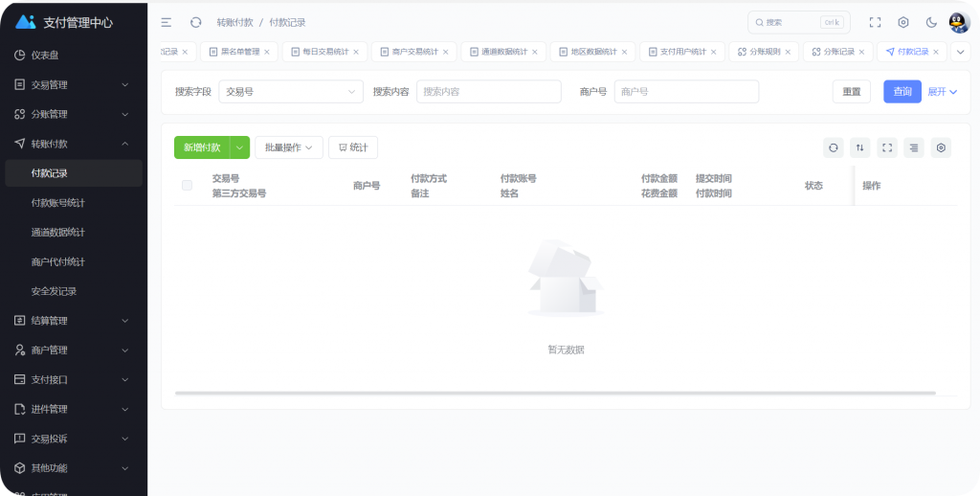Close the 支付用户统计 tab
Screen dimensions: 980x496
coord(714,52)
